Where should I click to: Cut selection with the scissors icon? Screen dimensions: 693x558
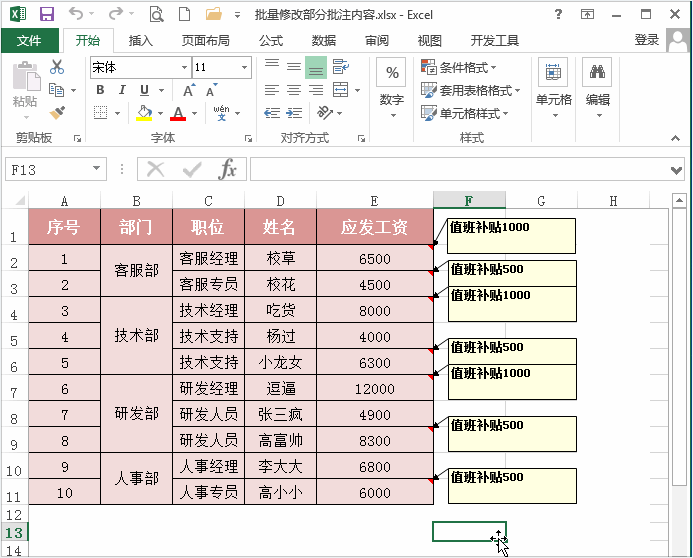(57, 67)
